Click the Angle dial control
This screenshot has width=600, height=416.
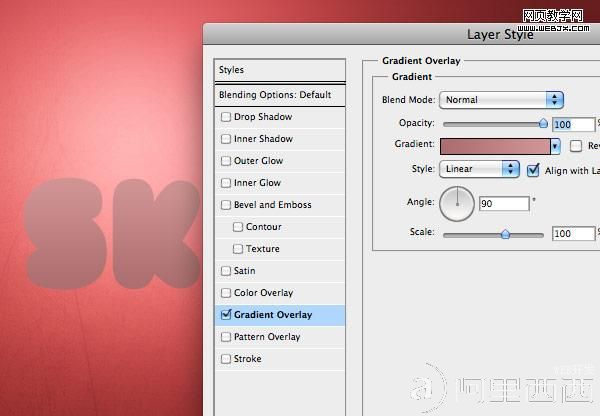click(x=457, y=204)
